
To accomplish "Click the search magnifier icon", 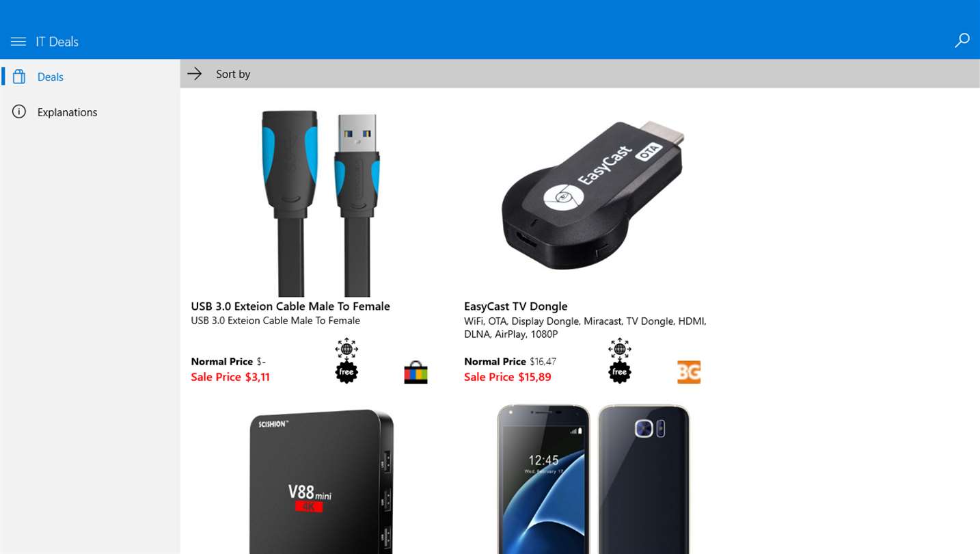I will tap(962, 41).
